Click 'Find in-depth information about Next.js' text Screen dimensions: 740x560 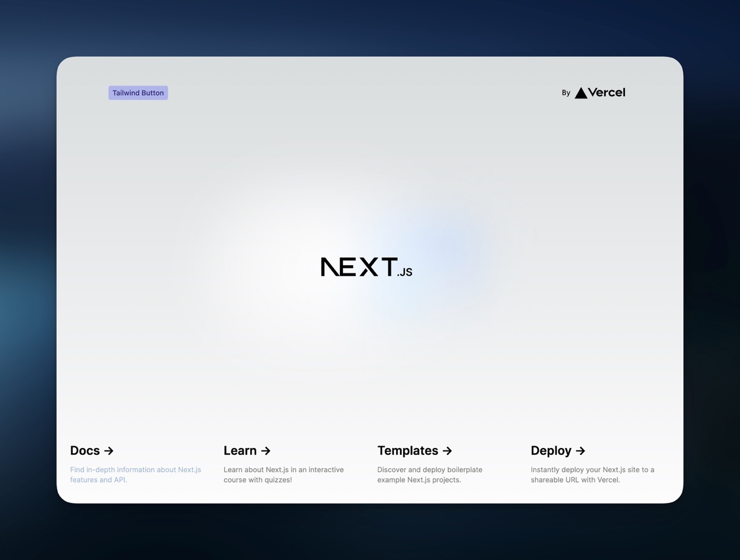[x=135, y=470]
